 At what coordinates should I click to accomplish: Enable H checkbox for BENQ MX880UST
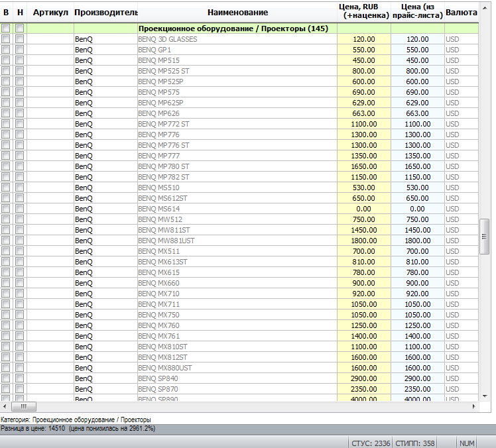[x=20, y=368]
